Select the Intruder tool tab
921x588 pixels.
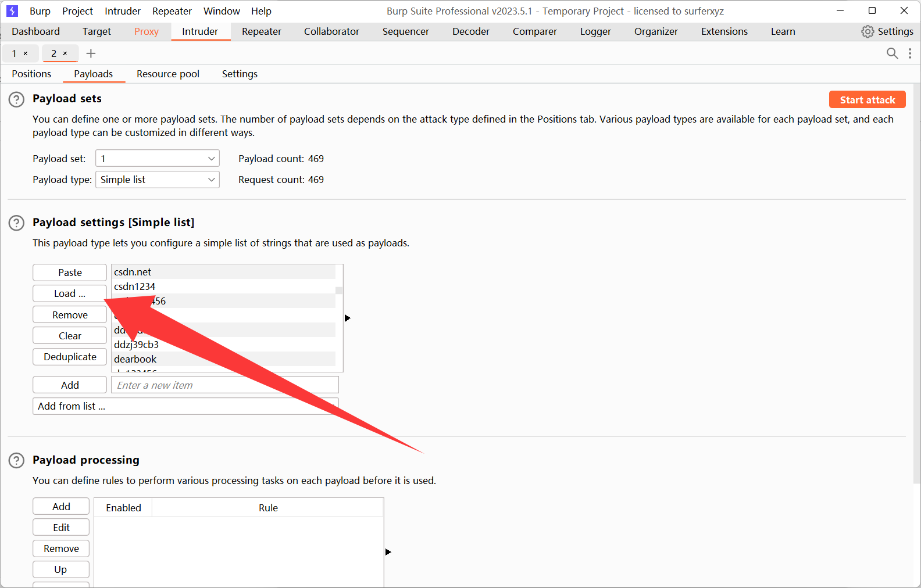click(x=200, y=31)
